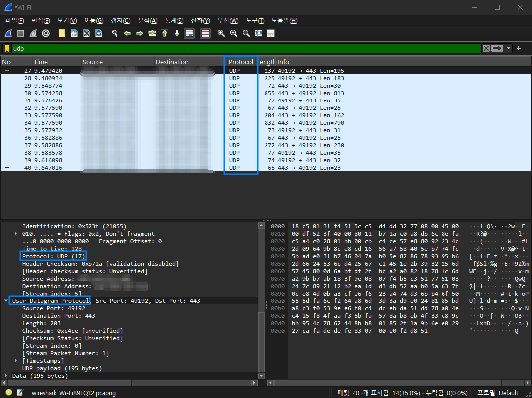This screenshot has height=398, width=532.
Task: Find a packet with magnifier icon
Action: point(115,33)
